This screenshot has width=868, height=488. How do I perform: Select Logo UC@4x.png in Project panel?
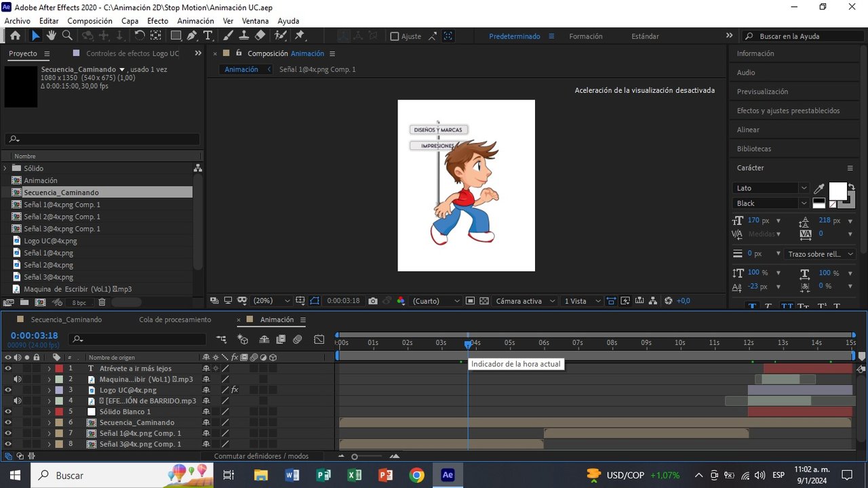pyautogui.click(x=50, y=241)
